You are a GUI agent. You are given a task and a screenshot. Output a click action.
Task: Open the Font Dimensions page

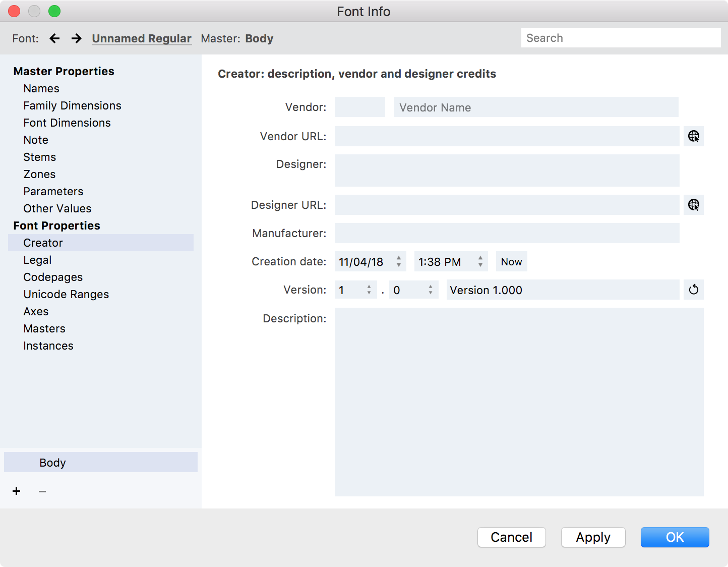click(x=67, y=123)
